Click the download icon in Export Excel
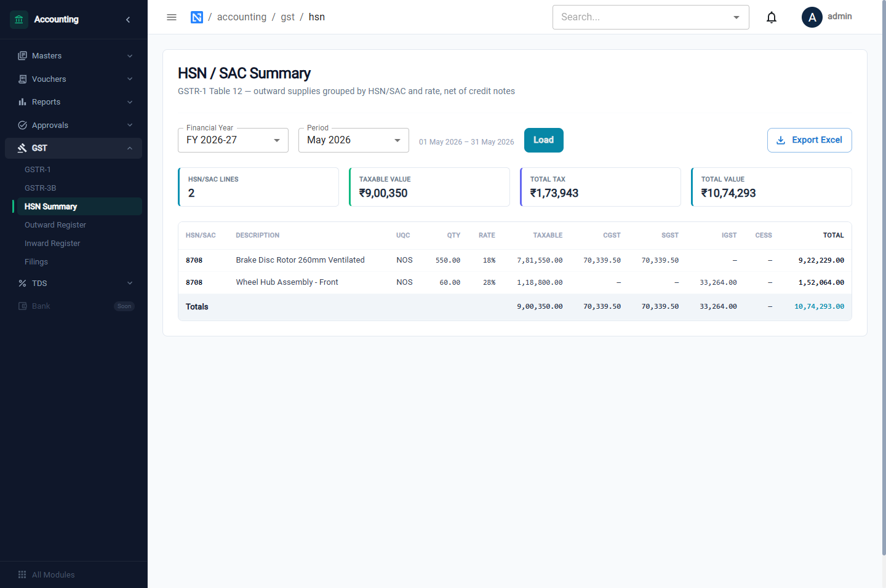 point(781,140)
